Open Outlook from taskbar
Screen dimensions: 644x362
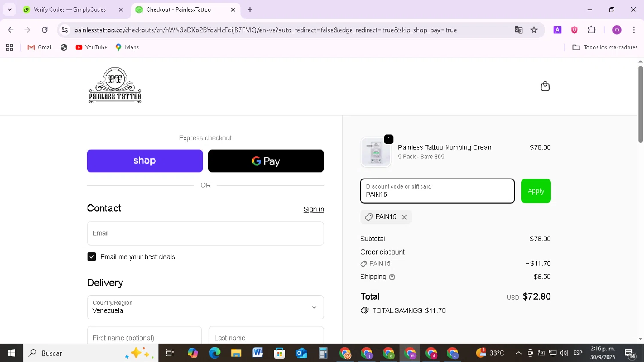point(301,353)
